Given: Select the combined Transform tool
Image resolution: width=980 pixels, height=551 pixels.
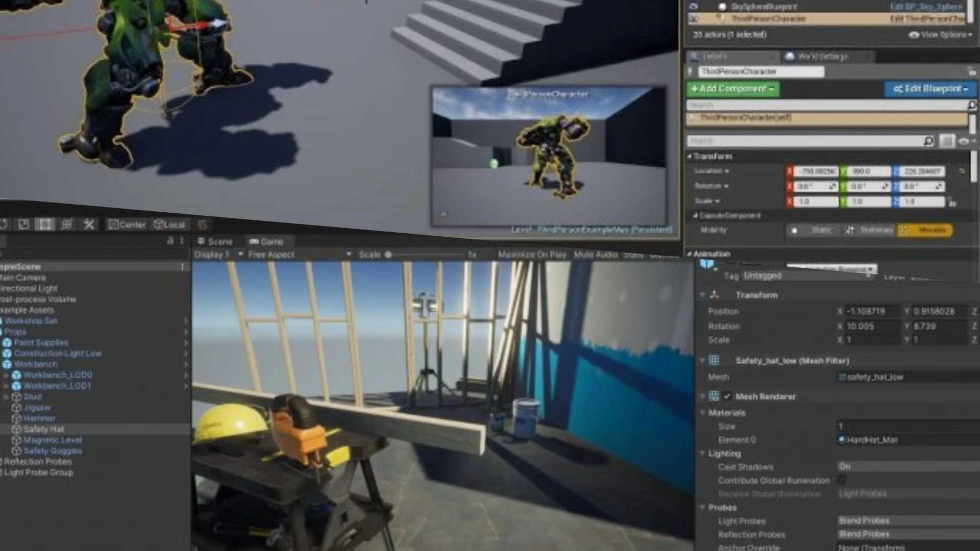Looking at the screenshot, I should [67, 224].
